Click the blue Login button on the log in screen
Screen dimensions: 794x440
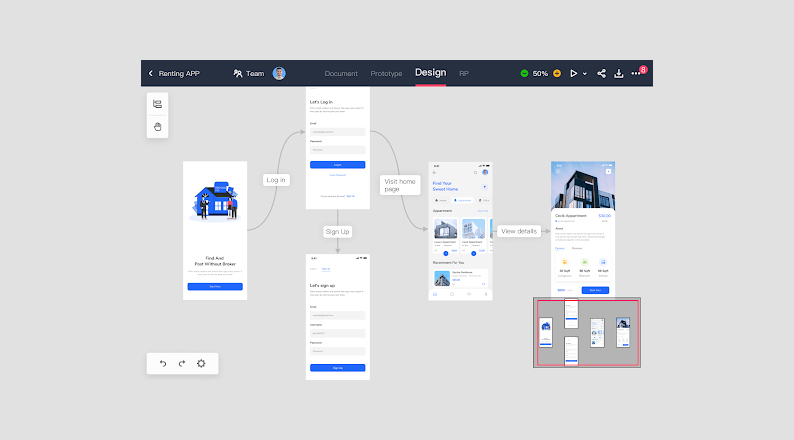(x=337, y=165)
